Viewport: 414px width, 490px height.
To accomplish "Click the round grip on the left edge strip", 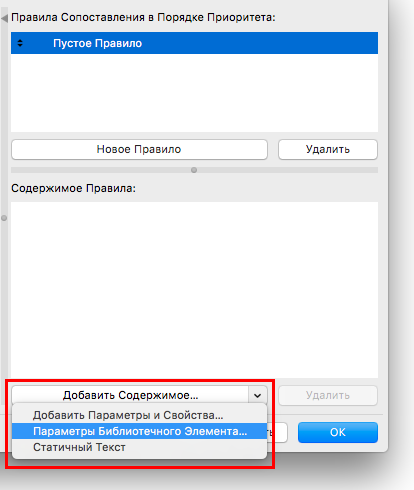I will pos(4,218).
